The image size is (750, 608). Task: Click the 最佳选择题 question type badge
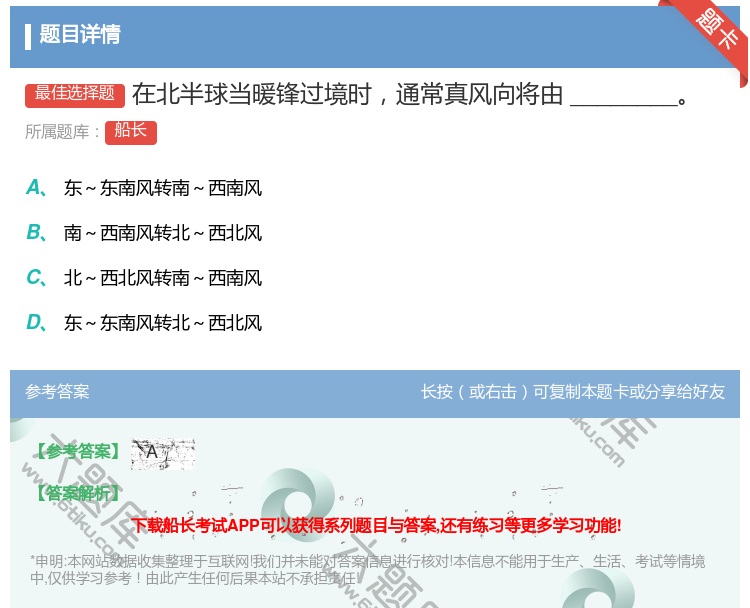75,94
